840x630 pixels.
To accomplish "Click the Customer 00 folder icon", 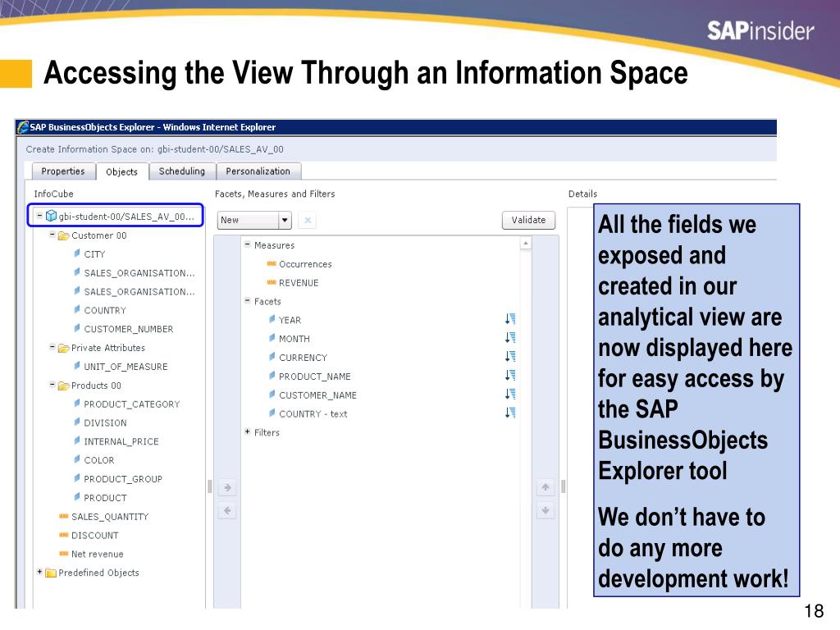I will (x=63, y=235).
